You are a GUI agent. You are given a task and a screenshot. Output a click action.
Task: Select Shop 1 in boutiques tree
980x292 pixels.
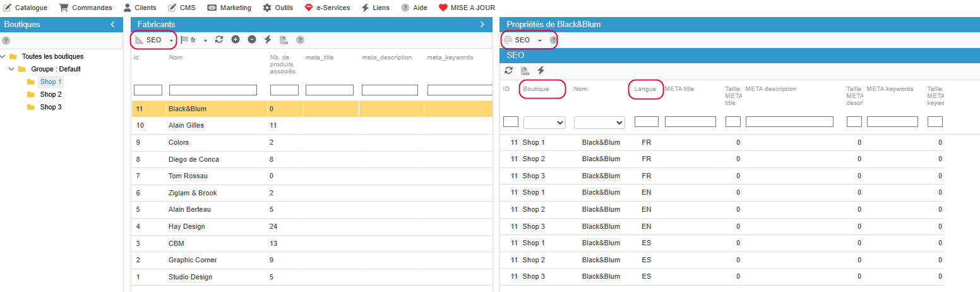[51, 82]
